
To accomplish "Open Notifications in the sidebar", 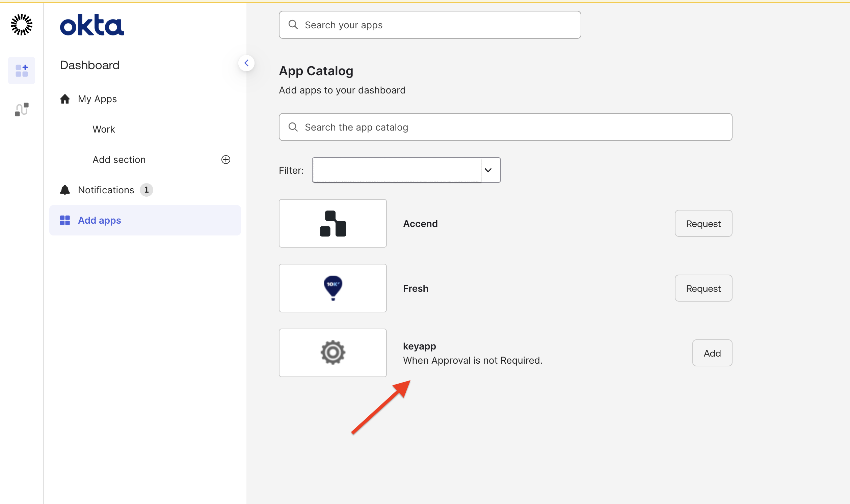I will coord(106,190).
